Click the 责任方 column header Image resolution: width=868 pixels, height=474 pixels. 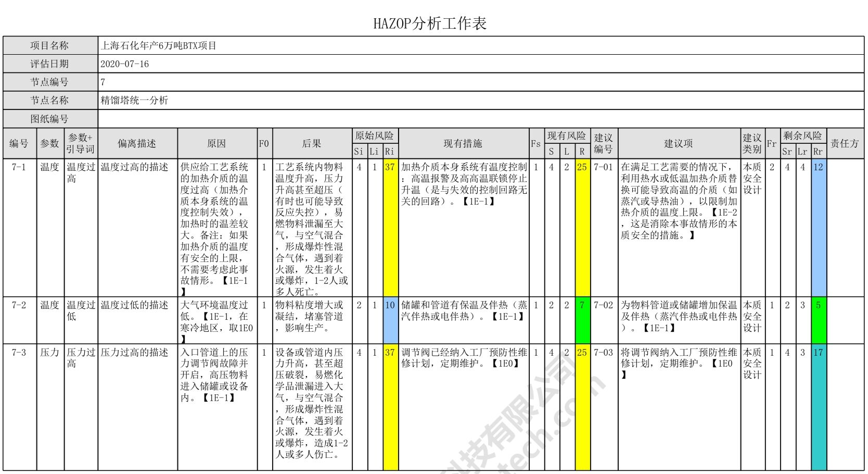(x=845, y=143)
